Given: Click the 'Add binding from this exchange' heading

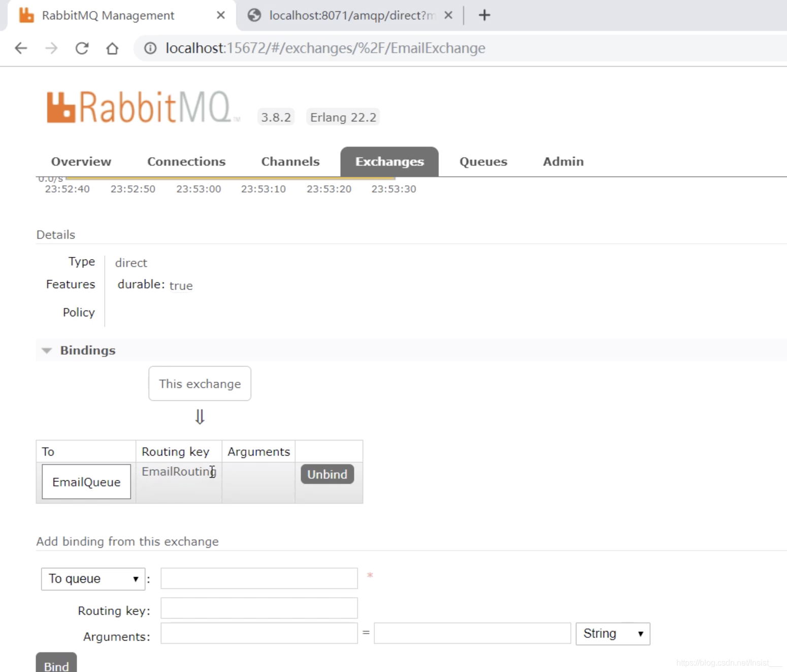Looking at the screenshot, I should pyautogui.click(x=127, y=542).
